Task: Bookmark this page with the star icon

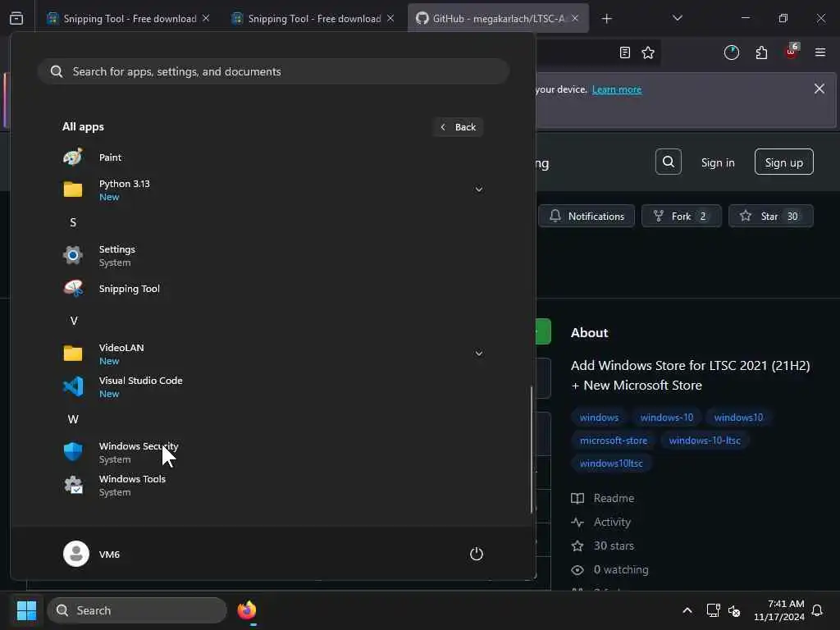Action: click(648, 52)
